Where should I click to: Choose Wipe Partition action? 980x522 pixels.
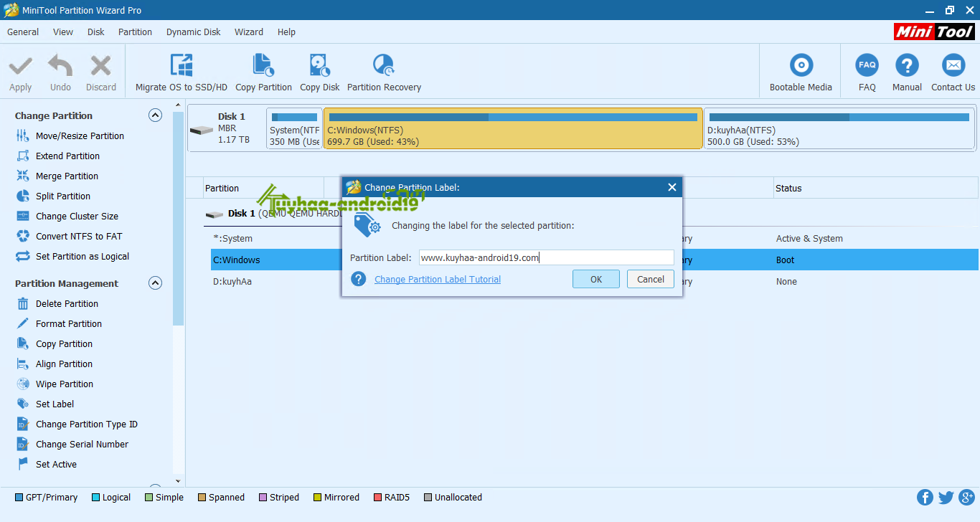[x=65, y=384]
